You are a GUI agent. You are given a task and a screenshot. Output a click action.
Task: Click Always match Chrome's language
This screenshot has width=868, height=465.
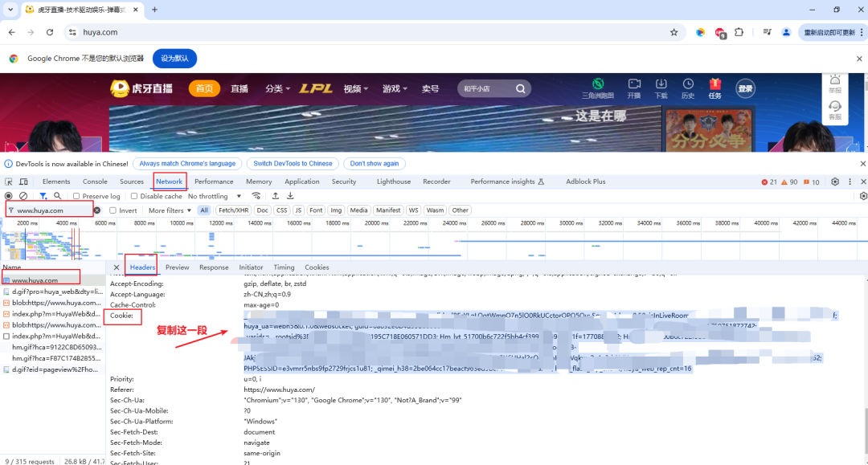pyautogui.click(x=187, y=164)
